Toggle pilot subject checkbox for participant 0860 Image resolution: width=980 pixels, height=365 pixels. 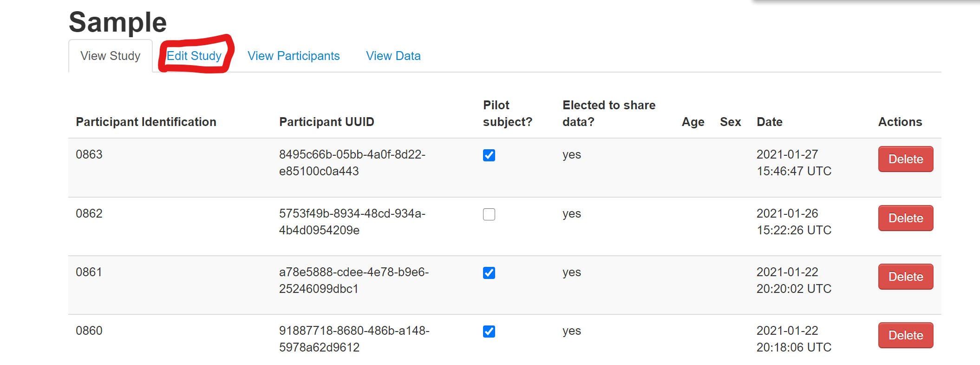point(489,332)
